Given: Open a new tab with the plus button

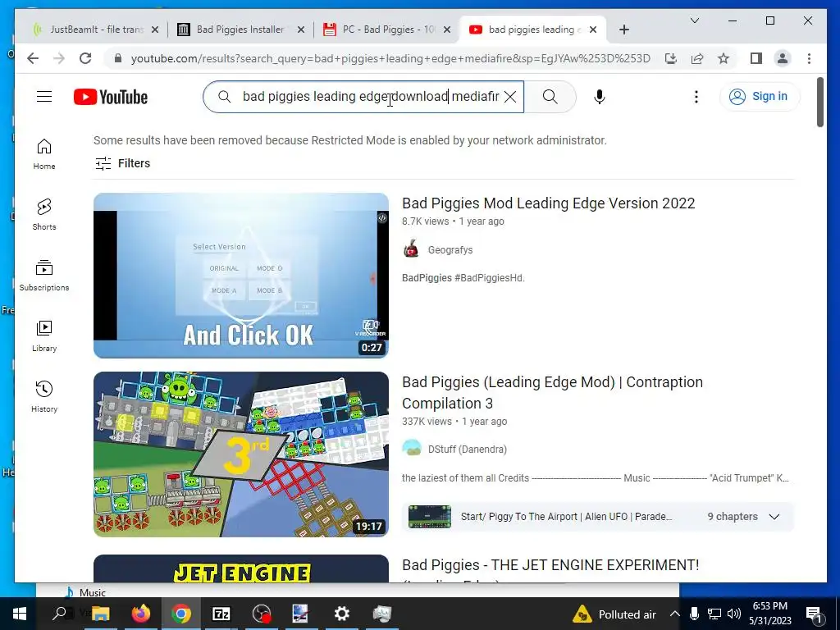Looking at the screenshot, I should pos(624,30).
